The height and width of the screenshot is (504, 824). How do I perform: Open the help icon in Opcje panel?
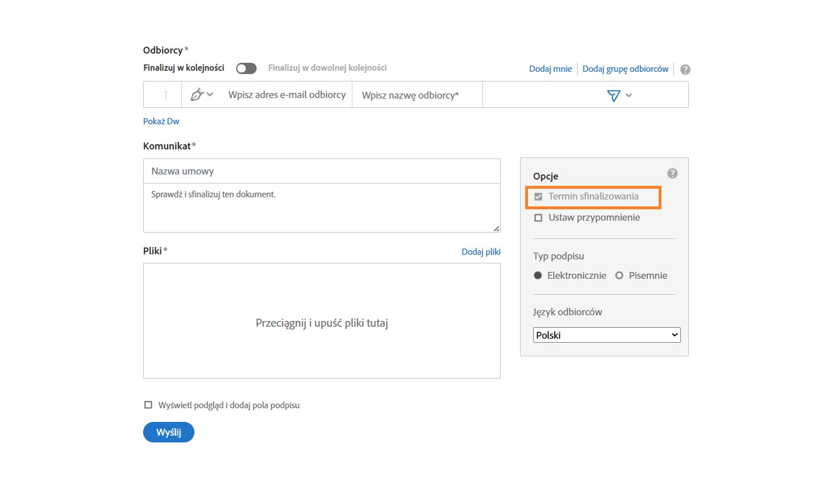672,174
